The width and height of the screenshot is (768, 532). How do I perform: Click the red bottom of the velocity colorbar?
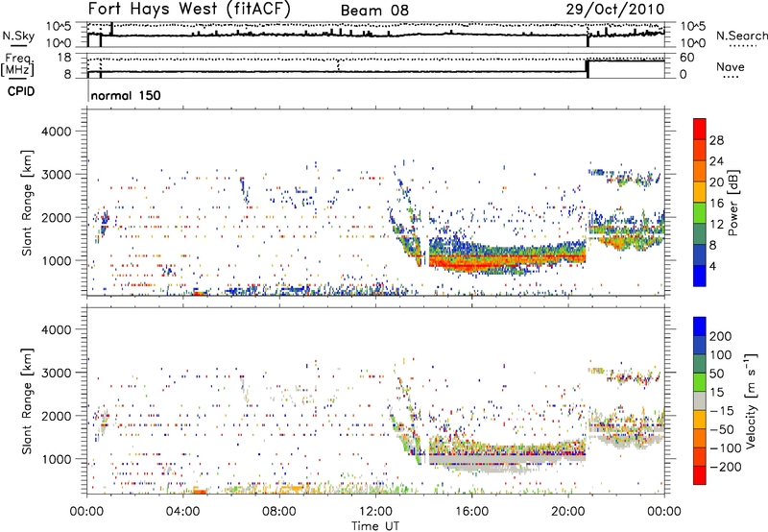[x=700, y=475]
